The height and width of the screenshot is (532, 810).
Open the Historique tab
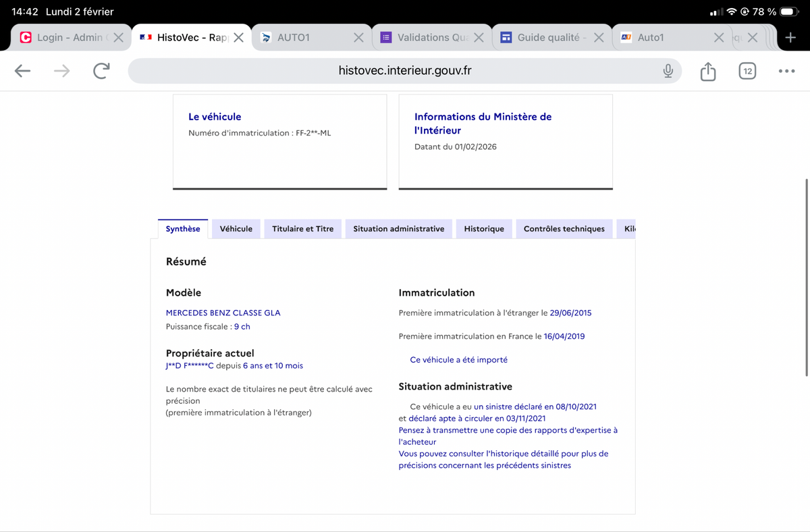coord(484,229)
